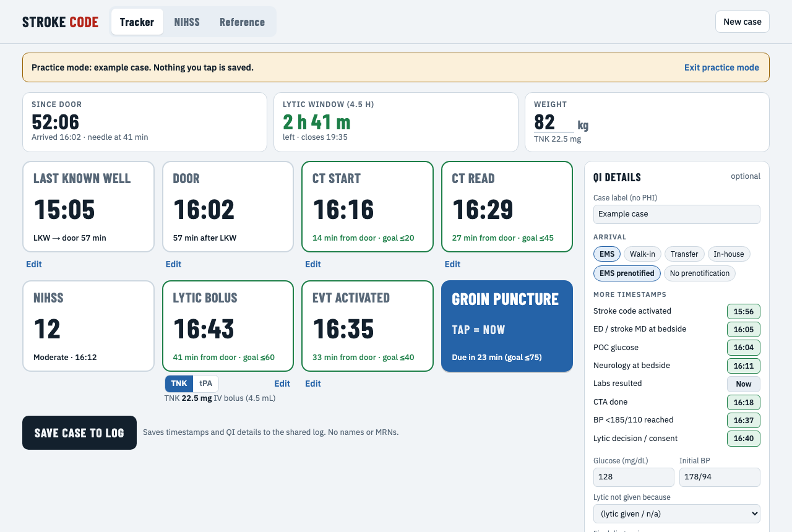Edit the Lytic Bolus time
The image size is (792, 532).
[282, 384]
